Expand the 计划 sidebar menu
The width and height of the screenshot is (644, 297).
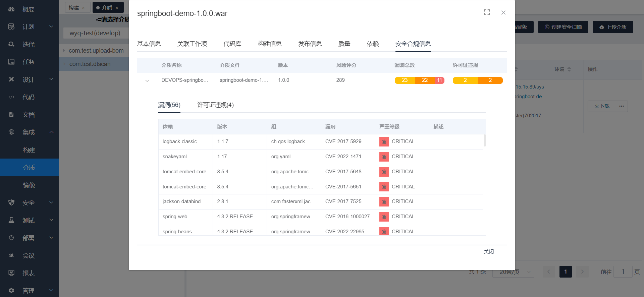tap(51, 26)
